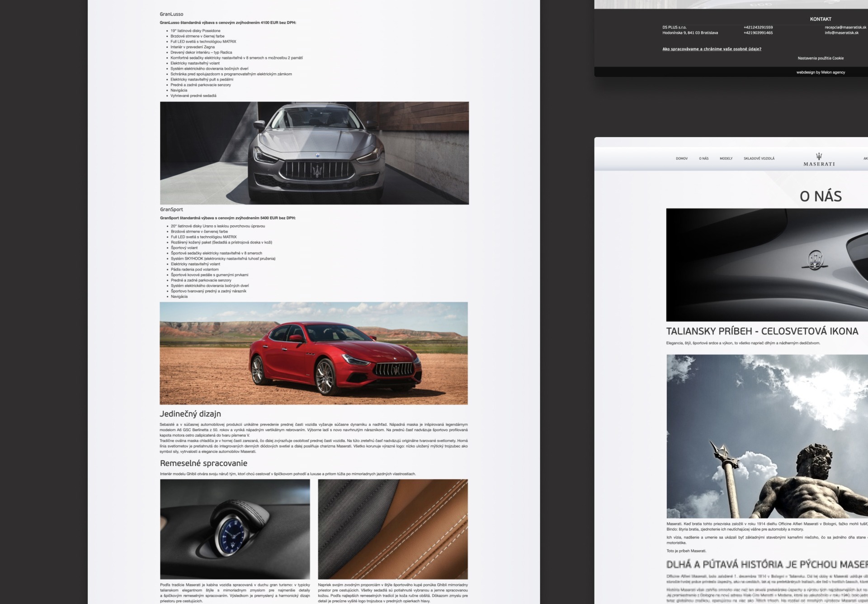Click the tan leather stitching image
Image resolution: width=868 pixels, height=604 pixels.
coord(392,529)
